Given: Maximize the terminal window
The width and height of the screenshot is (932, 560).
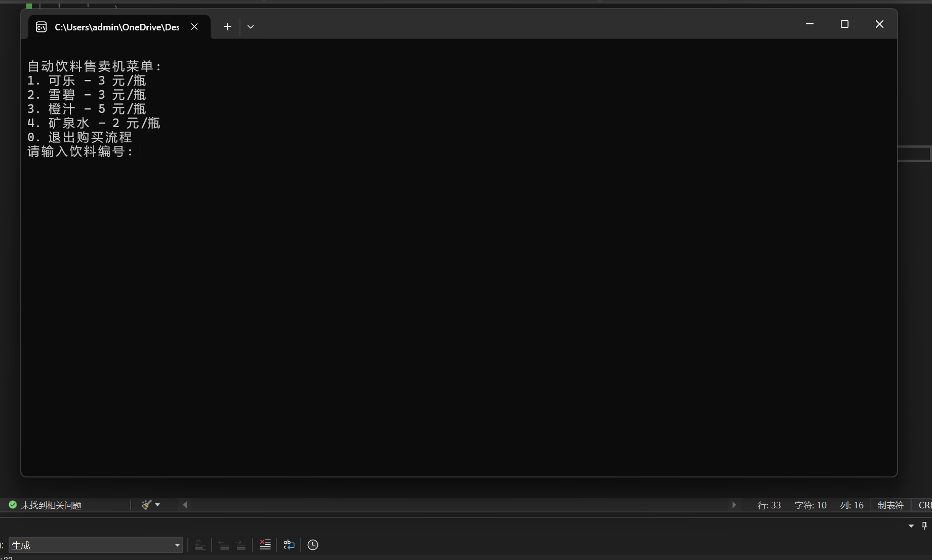Looking at the screenshot, I should pyautogui.click(x=844, y=24).
